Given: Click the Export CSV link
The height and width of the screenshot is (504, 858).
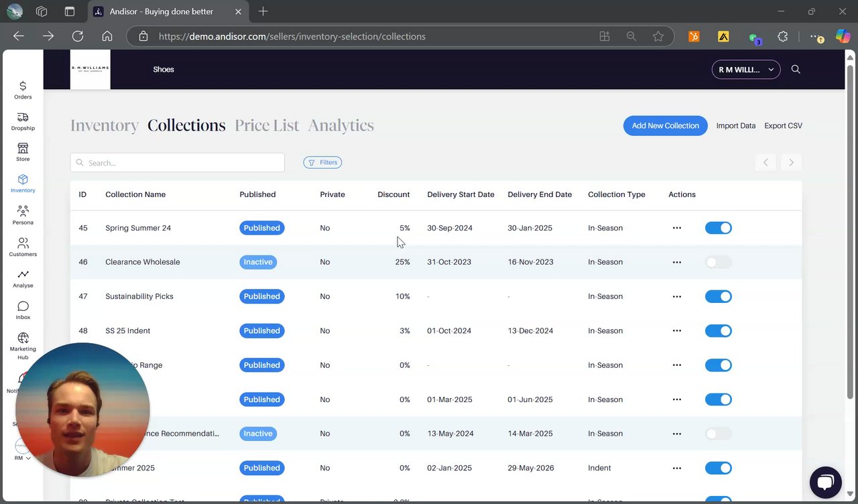Looking at the screenshot, I should pyautogui.click(x=783, y=126).
